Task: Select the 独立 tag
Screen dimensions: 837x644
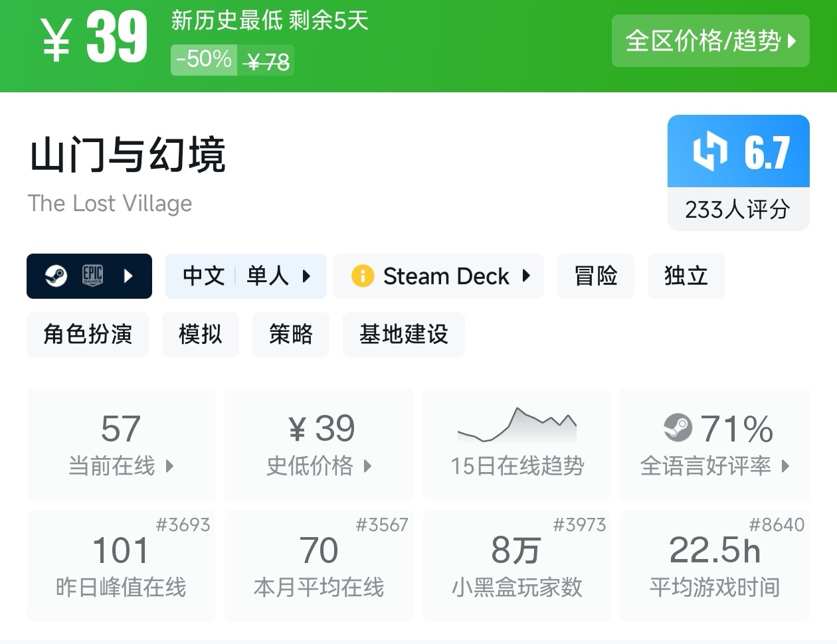Action: [686, 276]
